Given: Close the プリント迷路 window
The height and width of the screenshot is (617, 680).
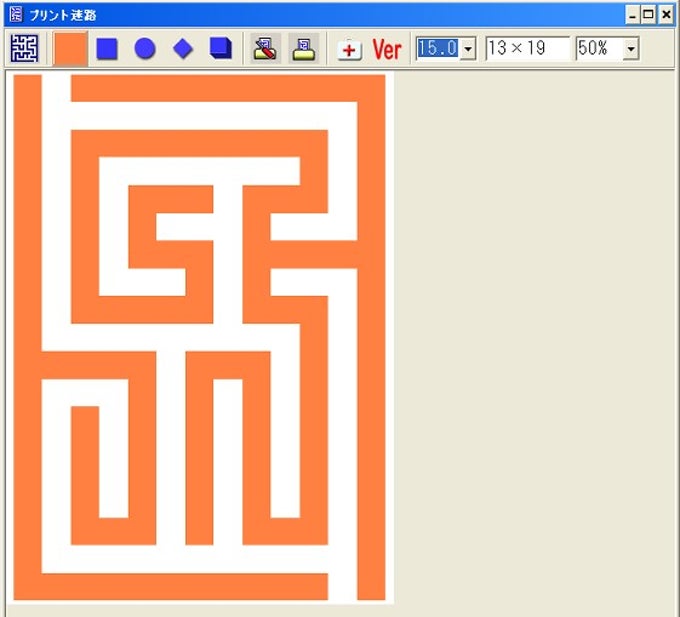Looking at the screenshot, I should tap(666, 15).
